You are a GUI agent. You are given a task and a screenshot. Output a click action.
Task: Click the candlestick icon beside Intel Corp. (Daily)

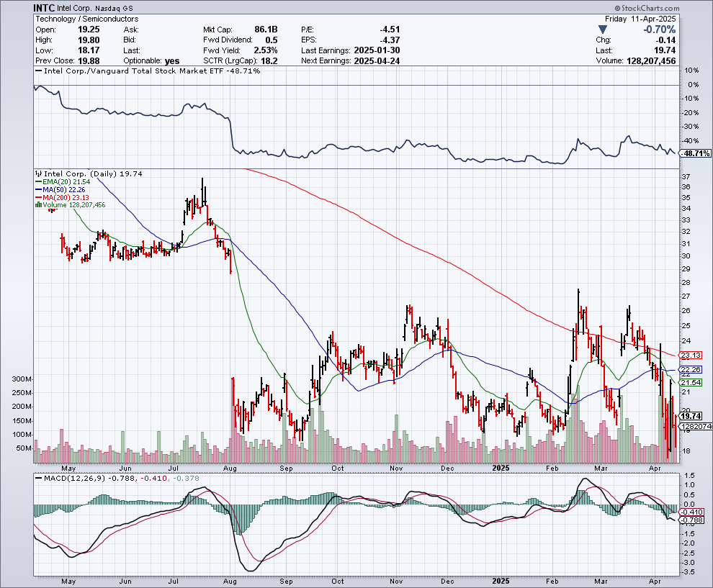39,173
